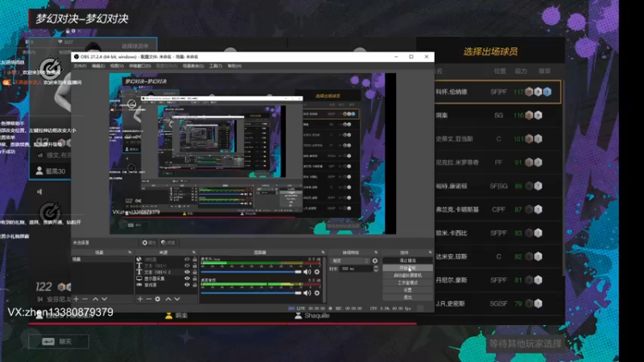The width and height of the screenshot is (644, 362).
Task: Move the selected source down
Action: point(177,299)
